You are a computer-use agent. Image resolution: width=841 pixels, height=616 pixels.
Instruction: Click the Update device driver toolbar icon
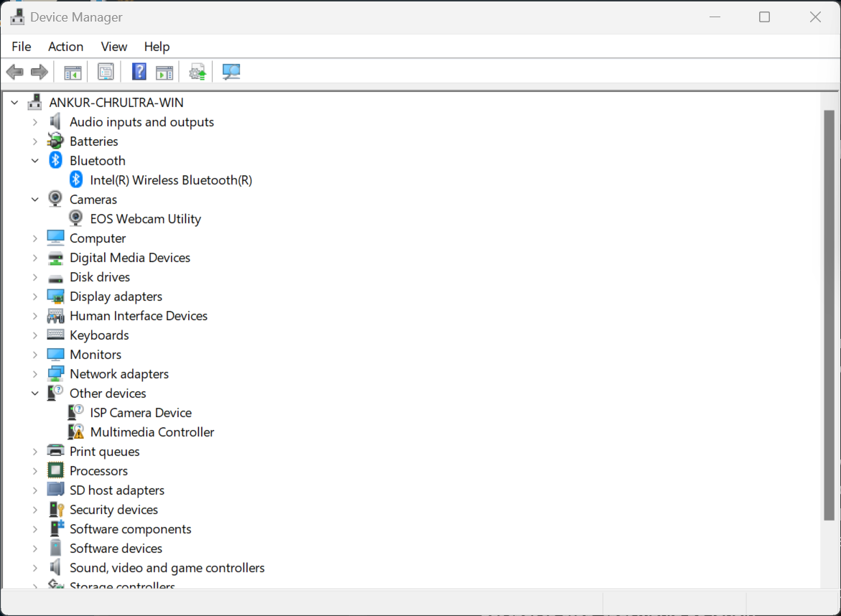click(x=198, y=72)
